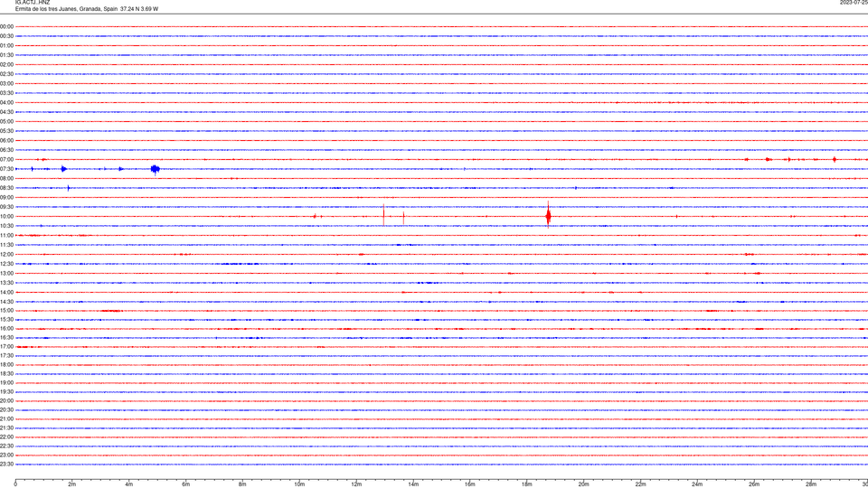Select the 18:00 time row label
This screenshot has height=488, width=868.
(6, 364)
